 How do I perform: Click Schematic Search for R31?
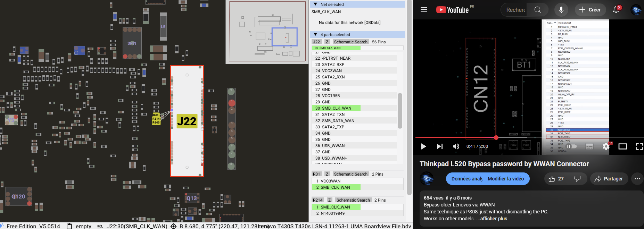(x=350, y=174)
